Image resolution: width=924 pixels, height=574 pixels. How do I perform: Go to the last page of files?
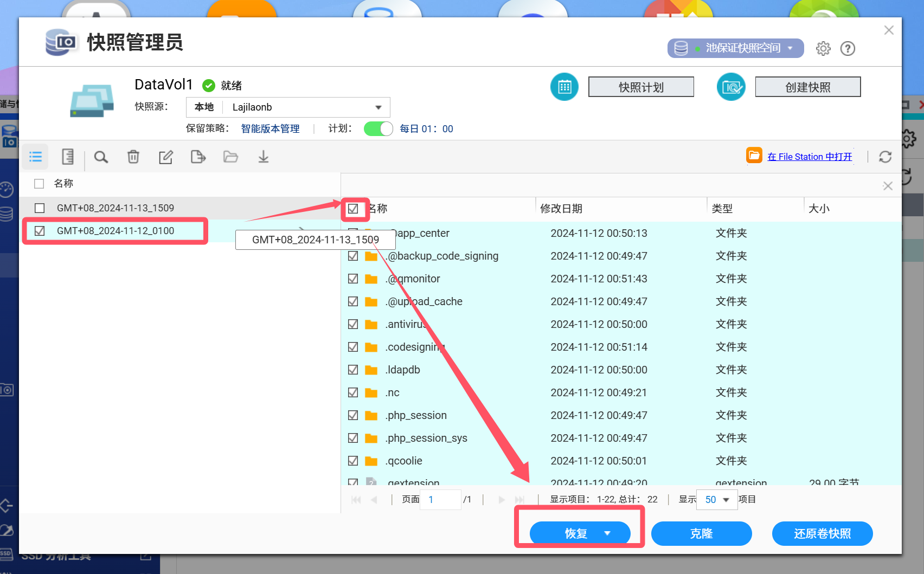coord(519,499)
